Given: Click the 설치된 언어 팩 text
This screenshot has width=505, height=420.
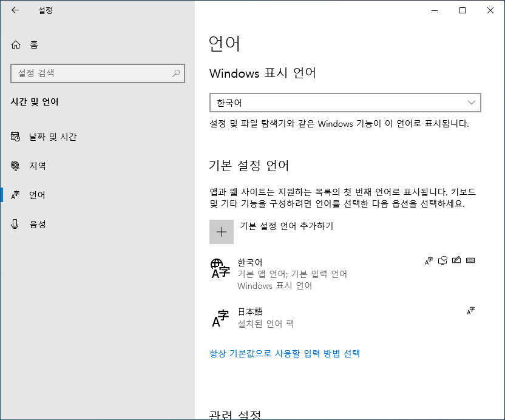Looking at the screenshot, I should (x=266, y=323).
